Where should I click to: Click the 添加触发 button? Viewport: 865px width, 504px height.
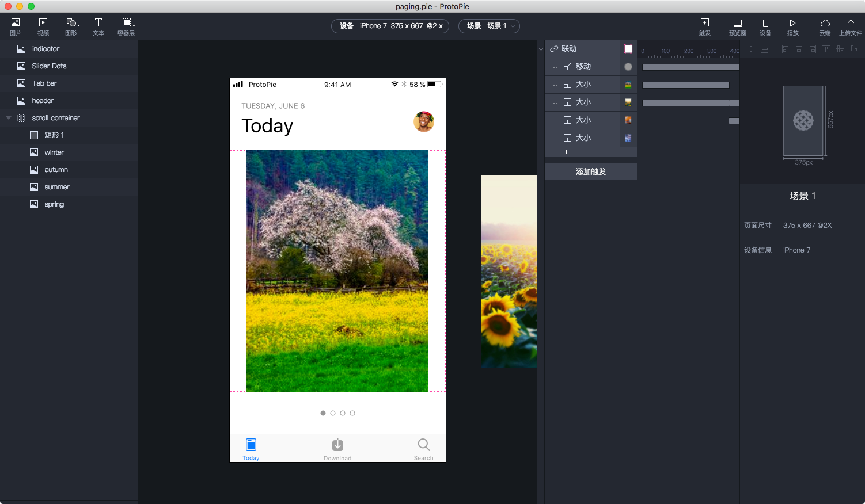tap(591, 171)
